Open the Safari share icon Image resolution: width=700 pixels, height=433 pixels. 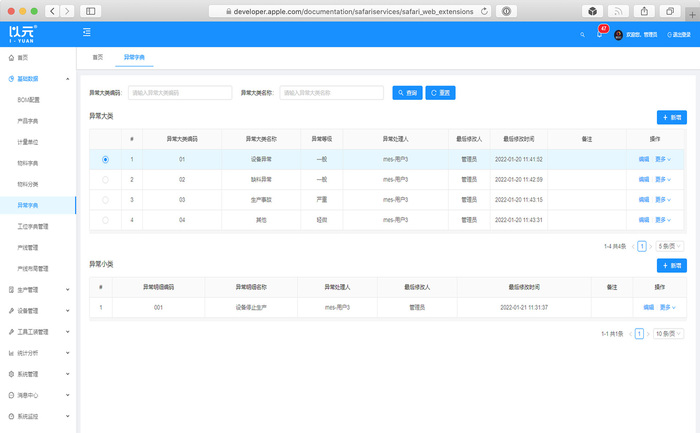pyautogui.click(x=643, y=10)
